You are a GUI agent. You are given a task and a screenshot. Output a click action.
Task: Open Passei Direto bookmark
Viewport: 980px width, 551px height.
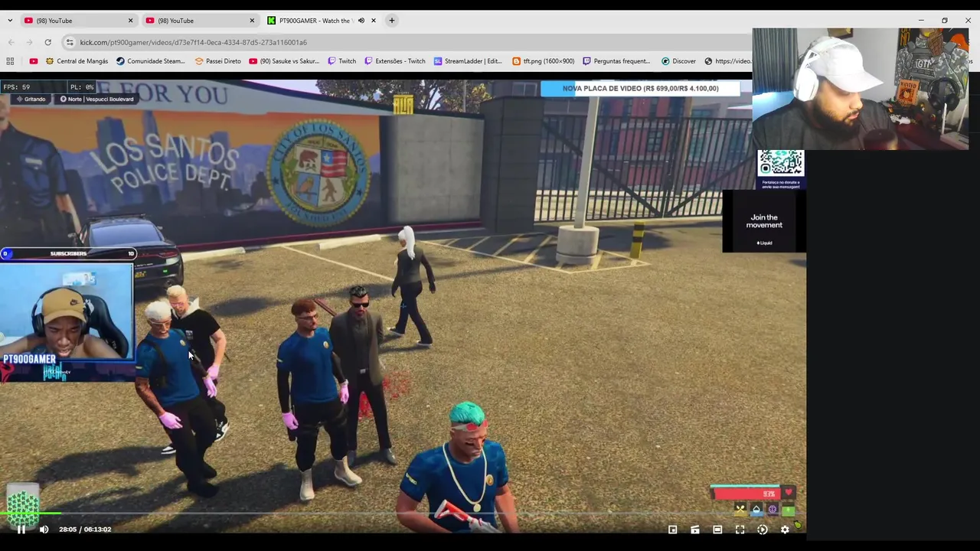click(218, 61)
